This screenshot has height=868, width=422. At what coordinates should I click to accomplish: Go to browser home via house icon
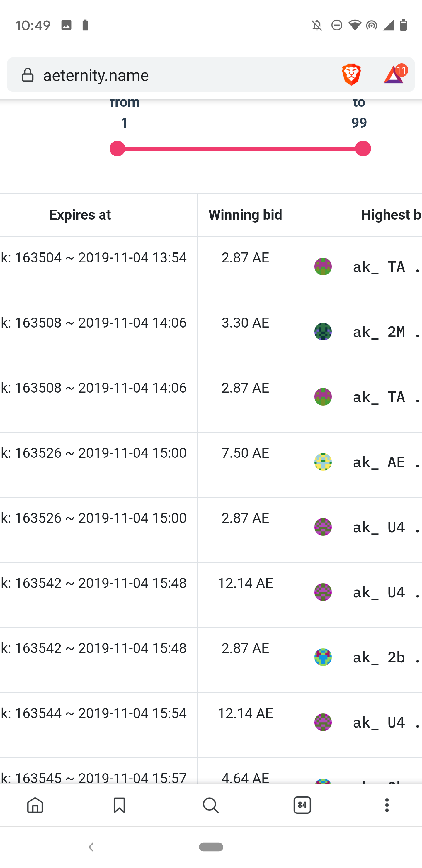coord(35,805)
